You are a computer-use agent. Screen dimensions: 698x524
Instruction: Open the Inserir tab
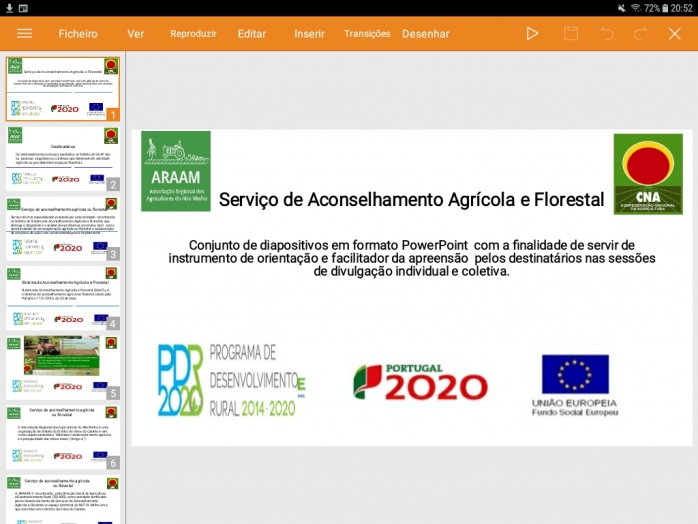point(309,33)
